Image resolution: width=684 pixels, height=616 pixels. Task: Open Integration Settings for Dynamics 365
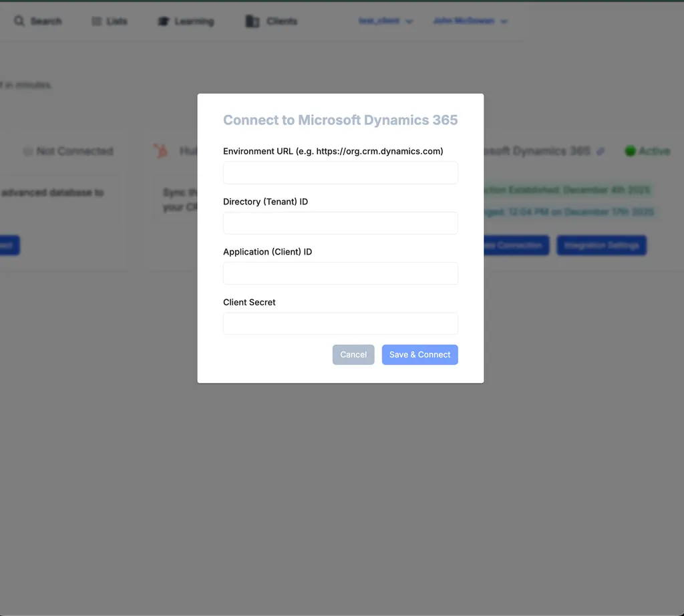pyautogui.click(x=601, y=245)
